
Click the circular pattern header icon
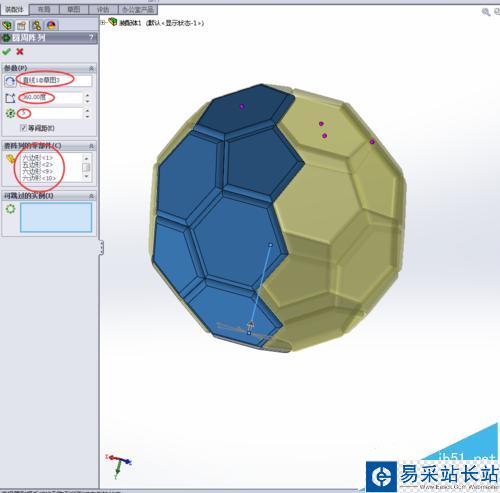point(6,38)
